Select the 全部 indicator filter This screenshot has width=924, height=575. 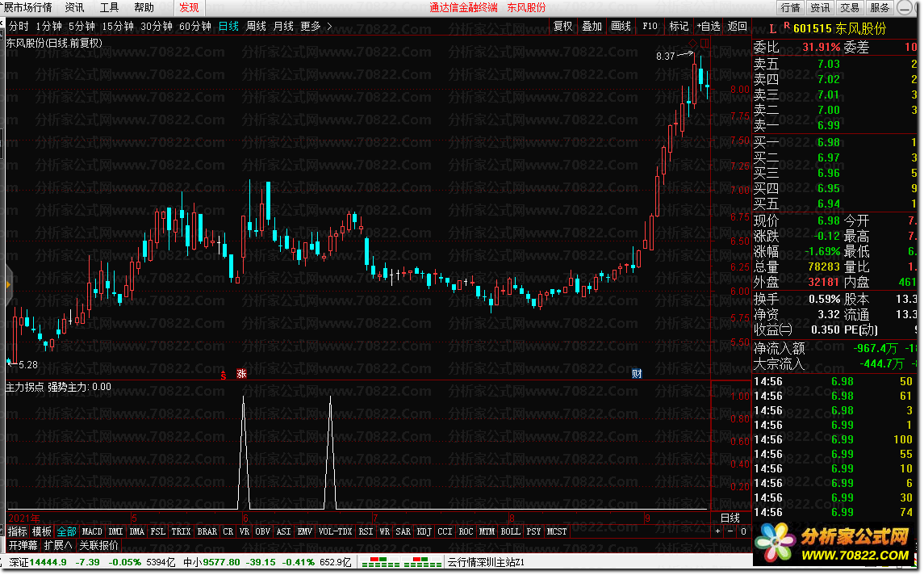66,532
